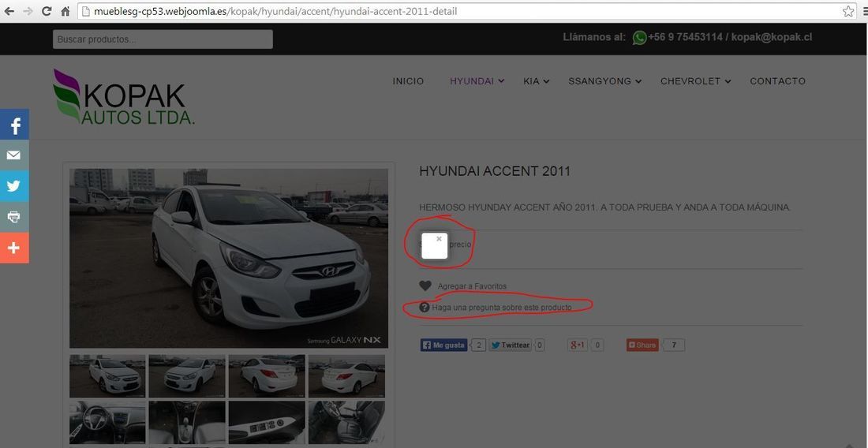Click the WhatsApp icon next to phone number
This screenshot has width=868, height=448.
pyautogui.click(x=639, y=38)
